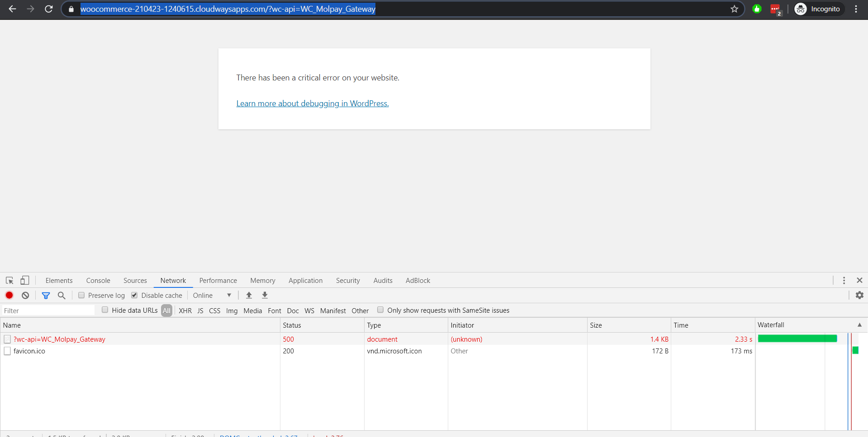The image size is (868, 437).
Task: Select the ?wc-api=WC_Molpay_Gateway request
Action: point(59,339)
